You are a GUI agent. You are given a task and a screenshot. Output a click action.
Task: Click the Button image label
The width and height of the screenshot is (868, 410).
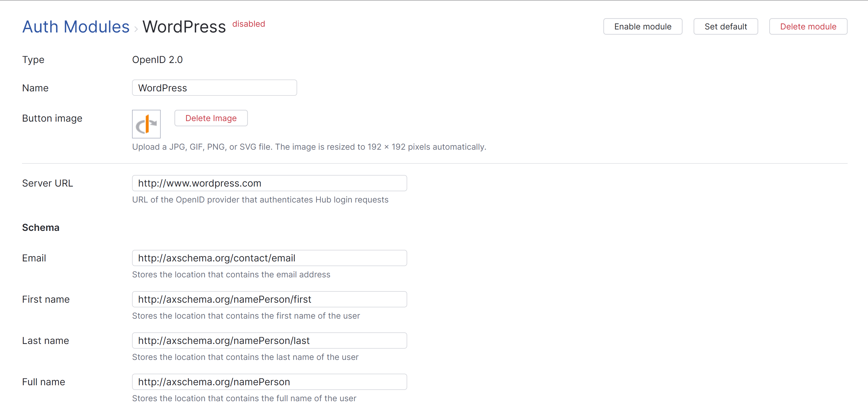click(52, 118)
